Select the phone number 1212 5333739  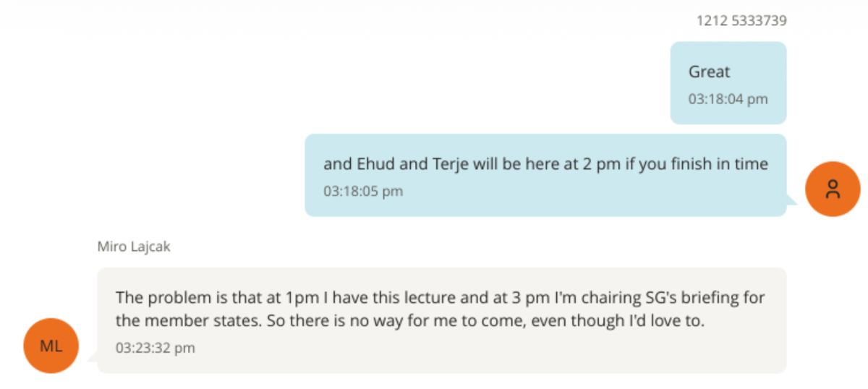pyautogui.click(x=741, y=21)
